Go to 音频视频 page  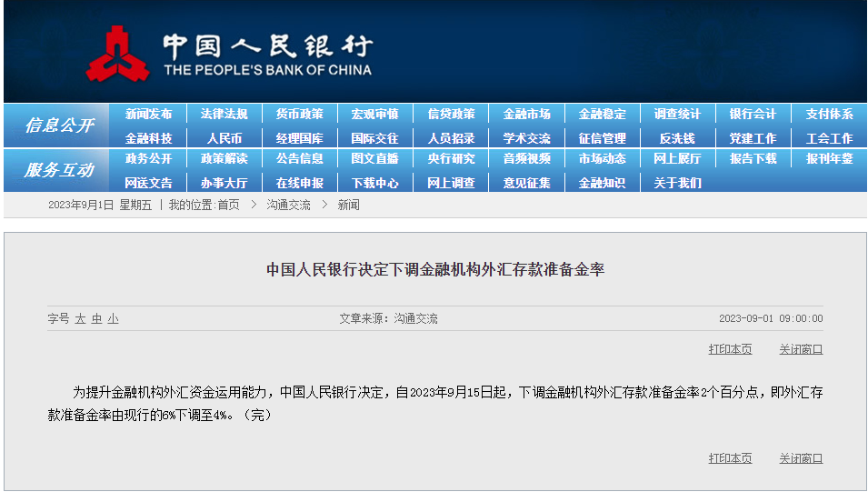[x=526, y=159]
